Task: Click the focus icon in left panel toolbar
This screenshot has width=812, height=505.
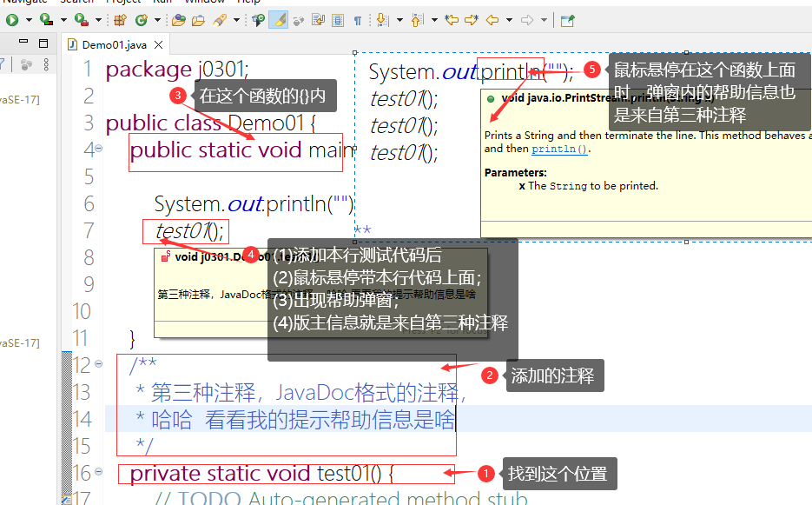Action: point(26,64)
